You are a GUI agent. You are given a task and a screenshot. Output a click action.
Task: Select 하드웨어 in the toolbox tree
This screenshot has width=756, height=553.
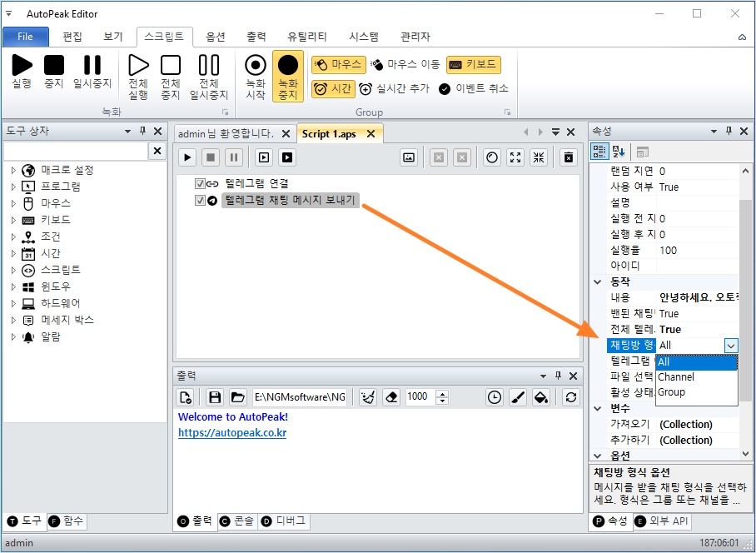click(x=61, y=303)
